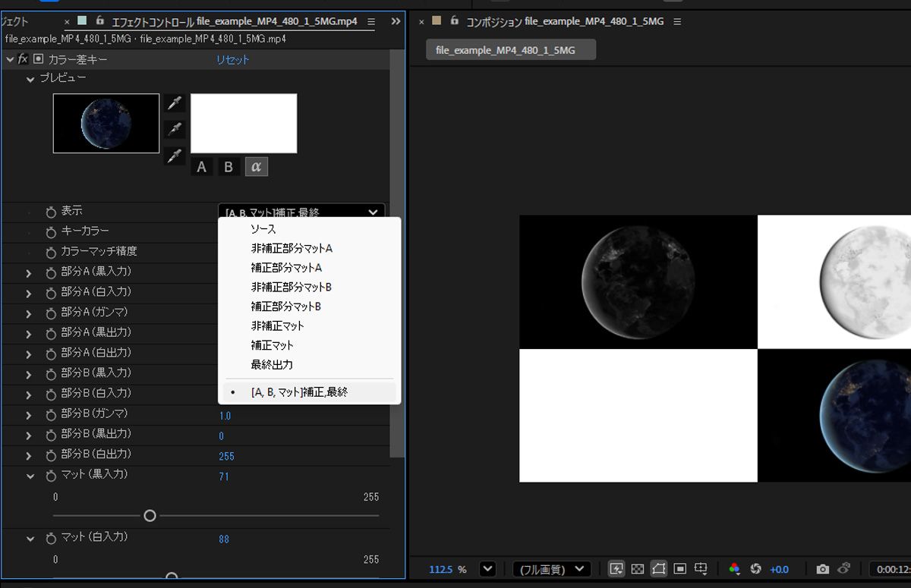Click the bottom eyedropper beside the preview
Image resolution: width=911 pixels, height=588 pixels.
point(175,156)
